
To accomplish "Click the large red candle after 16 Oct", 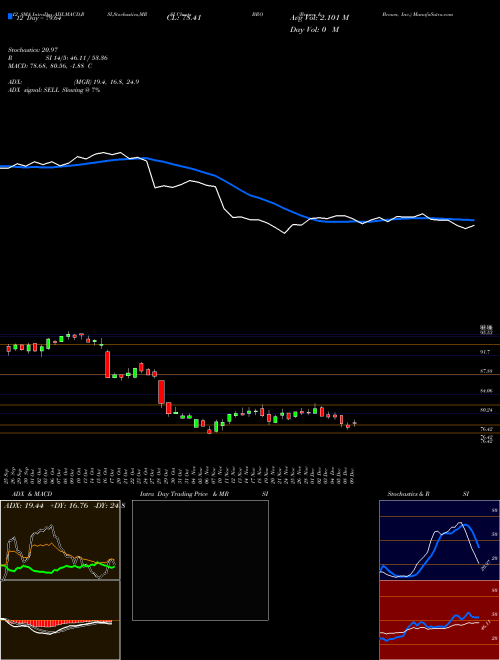I will (108, 364).
